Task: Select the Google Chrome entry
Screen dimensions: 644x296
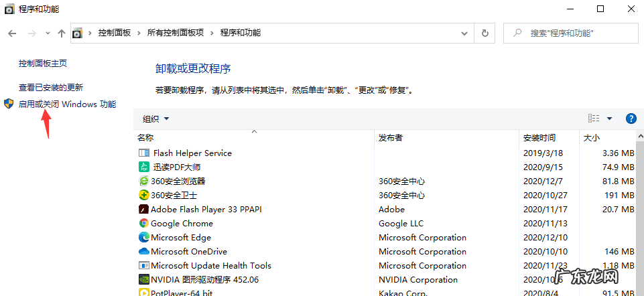Action: (182, 223)
